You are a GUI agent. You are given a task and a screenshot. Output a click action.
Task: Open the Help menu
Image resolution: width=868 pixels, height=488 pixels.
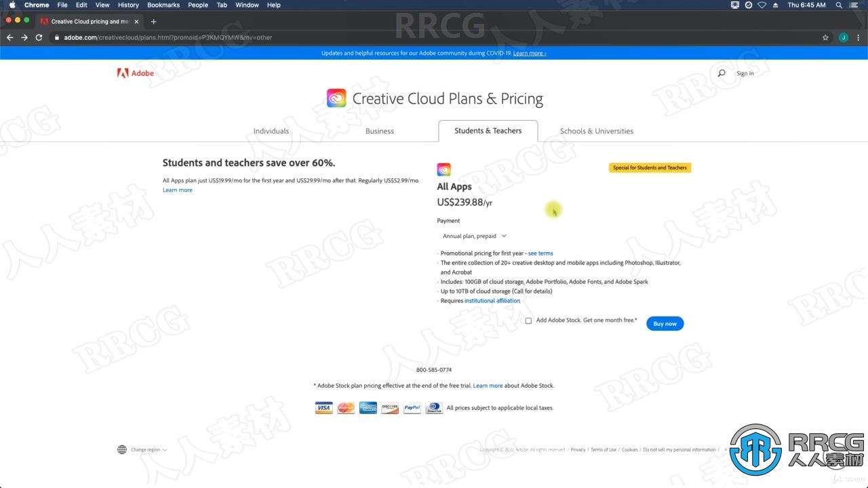click(274, 5)
